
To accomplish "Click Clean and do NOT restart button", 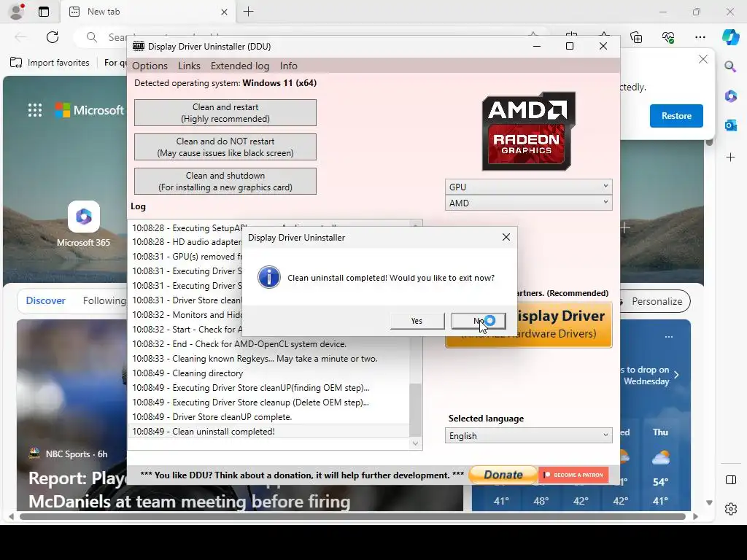I will pyautogui.click(x=225, y=147).
